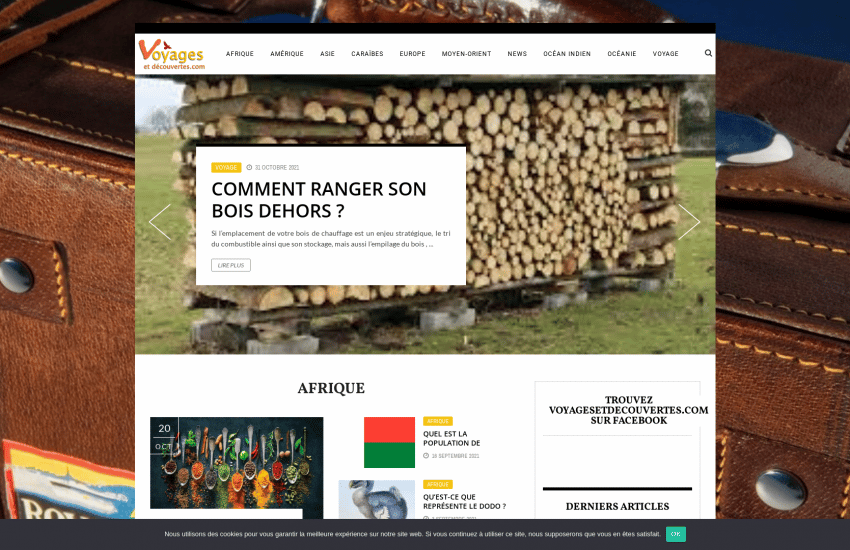The width and height of the screenshot is (850, 550).
Task: Open the spices and spoons article thumbnail
Action: coord(237,462)
